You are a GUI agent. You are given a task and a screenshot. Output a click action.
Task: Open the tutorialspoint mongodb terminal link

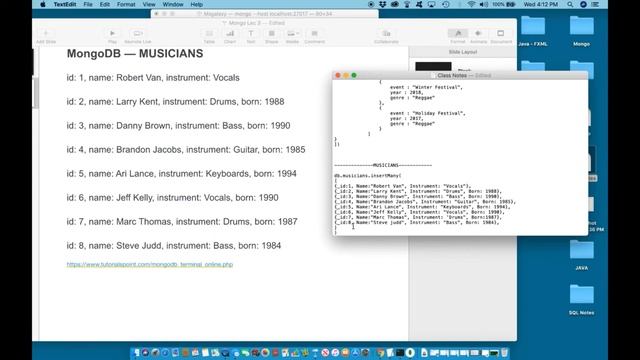coord(150,264)
